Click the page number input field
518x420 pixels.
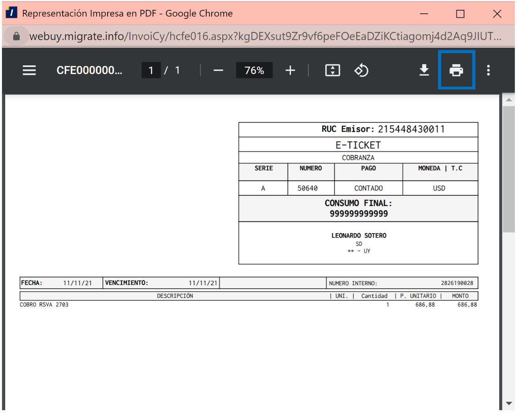coord(151,71)
